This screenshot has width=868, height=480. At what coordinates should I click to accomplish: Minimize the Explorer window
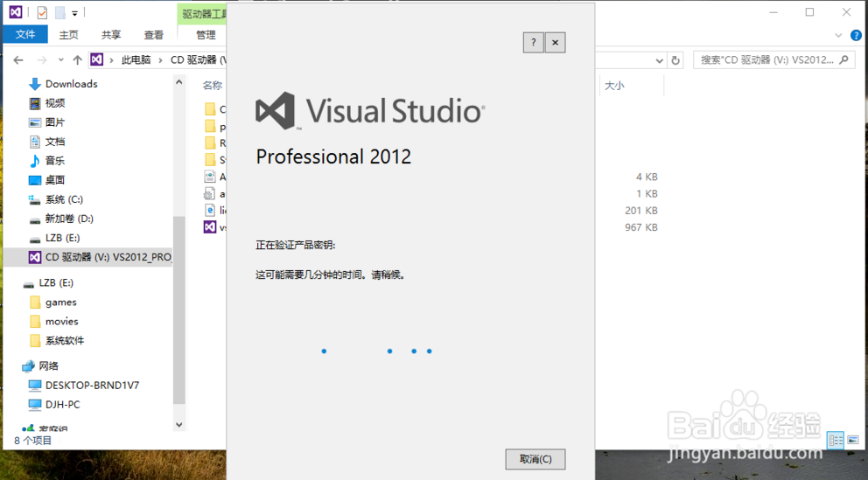tap(773, 12)
